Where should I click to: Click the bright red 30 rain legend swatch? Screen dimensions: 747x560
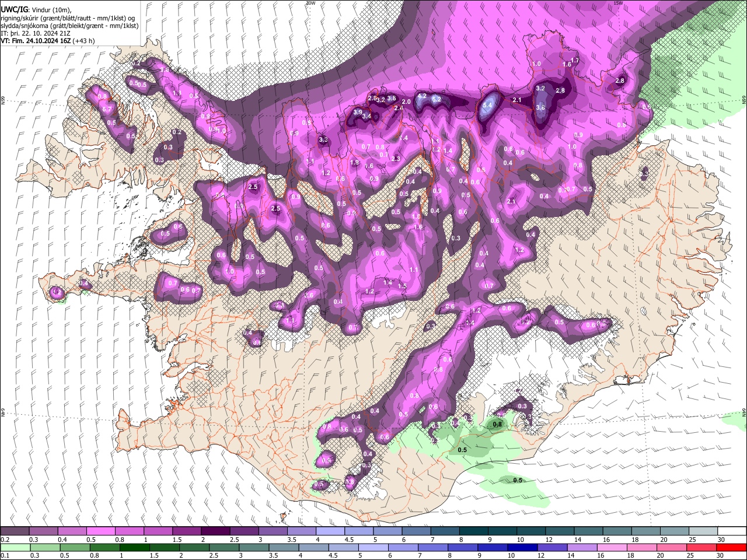tap(732, 547)
